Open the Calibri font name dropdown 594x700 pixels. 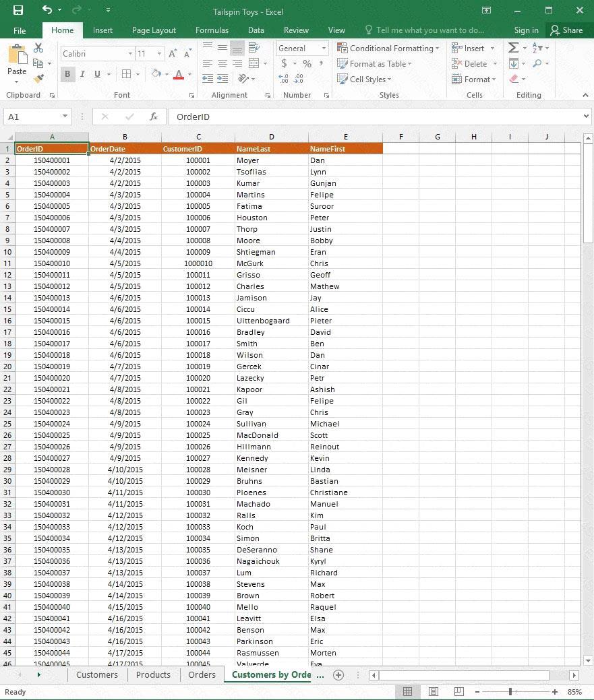pyautogui.click(x=130, y=54)
